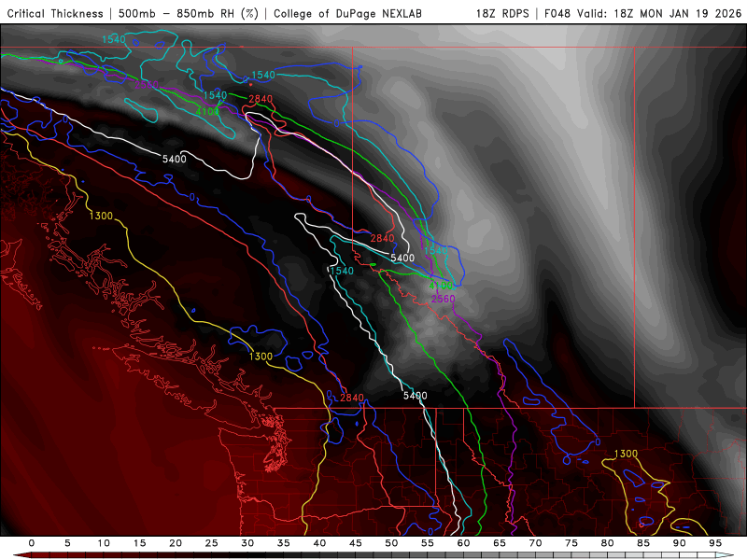The image size is (747, 560).
Task: Click the "80" colorbar value
Action: [607, 543]
